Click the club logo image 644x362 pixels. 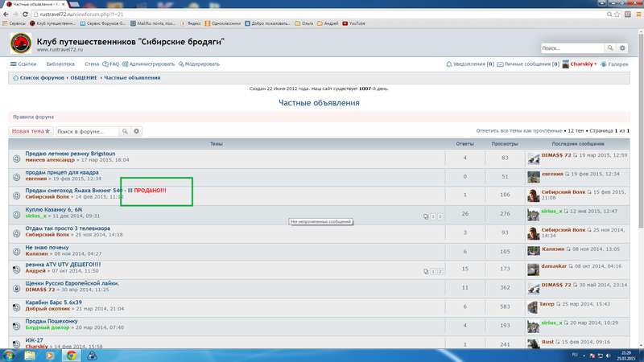(x=21, y=44)
